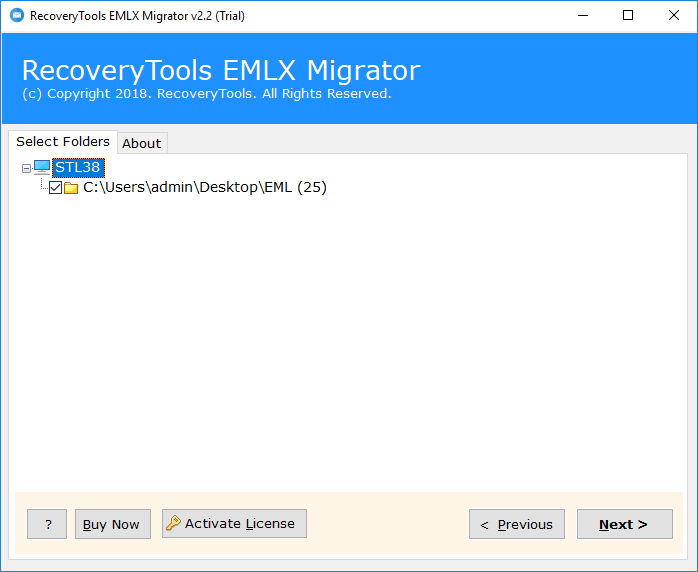Click the yellow folder icon for EML path
The image size is (698, 572).
(x=71, y=188)
